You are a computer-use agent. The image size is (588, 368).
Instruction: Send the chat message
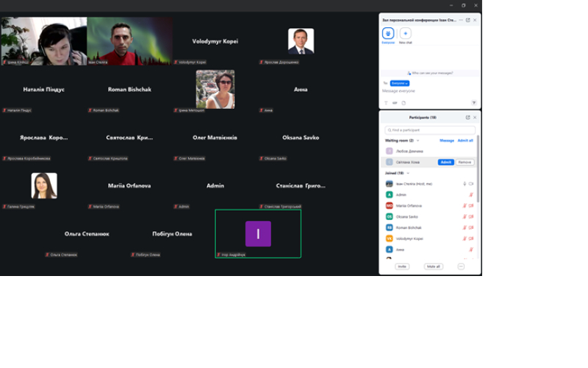(x=474, y=103)
